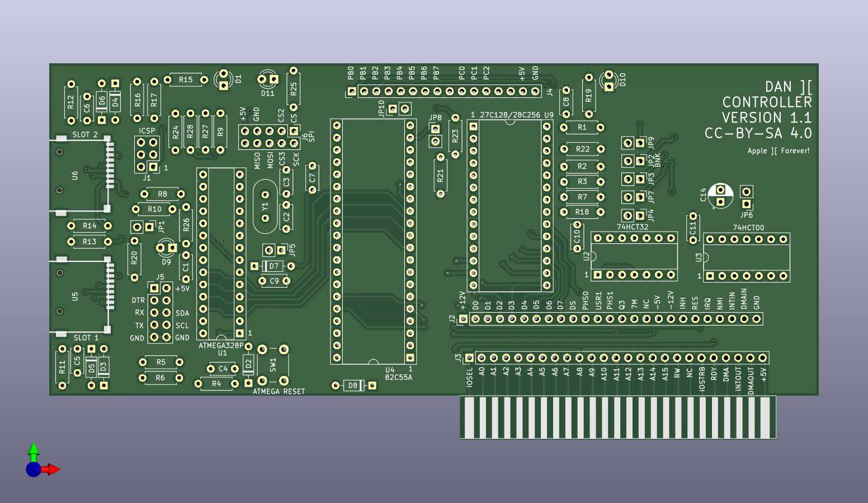Click the PB0 pin label
Screen dimensions: 868x503
pos(351,73)
